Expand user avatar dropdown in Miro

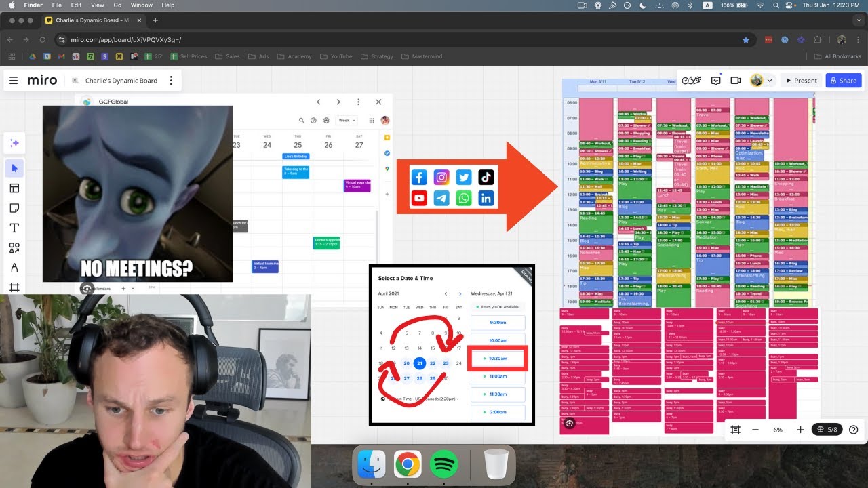pos(769,81)
